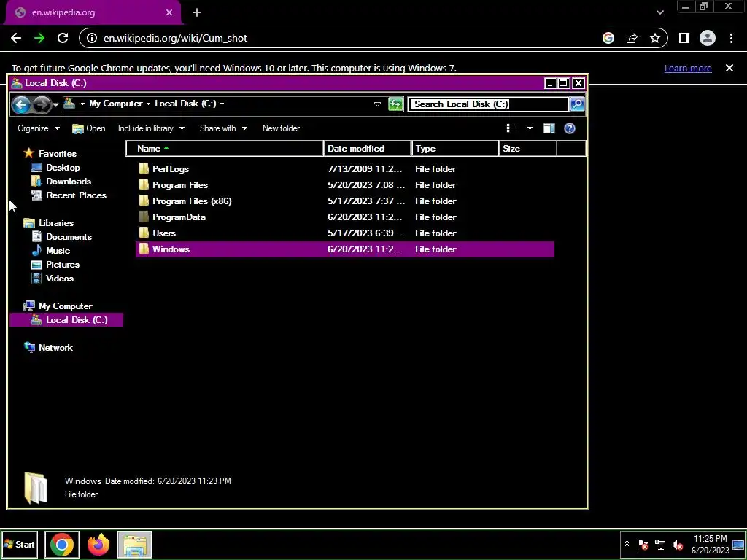Click Chrome icon on taskbar
The width and height of the screenshot is (747, 560).
pos(61,544)
